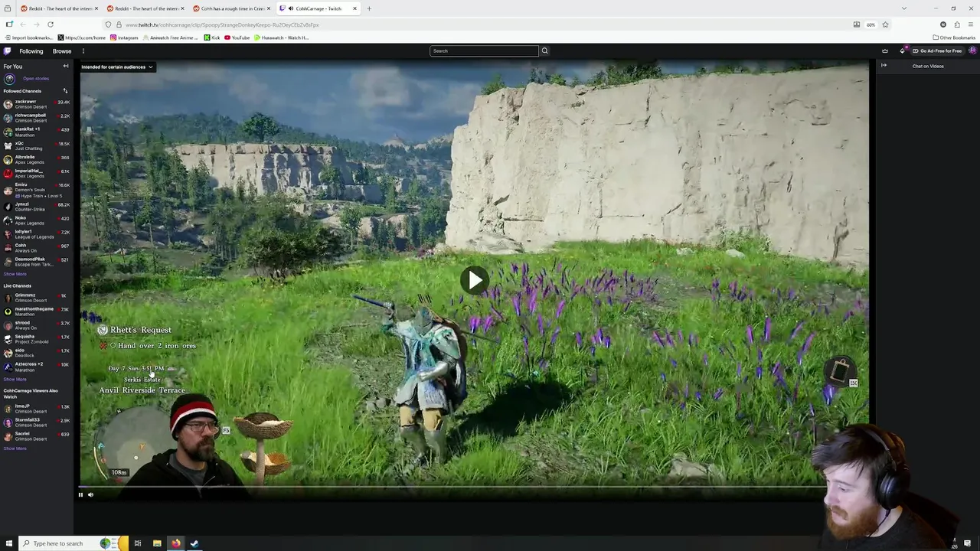Show more CohhCarnage viewers also watch

coord(15,448)
